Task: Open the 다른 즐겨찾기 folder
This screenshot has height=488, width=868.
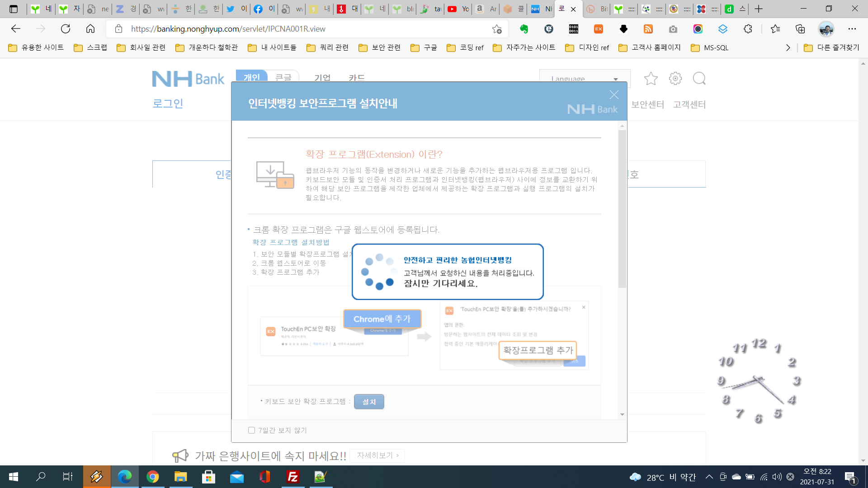Action: 832,47
